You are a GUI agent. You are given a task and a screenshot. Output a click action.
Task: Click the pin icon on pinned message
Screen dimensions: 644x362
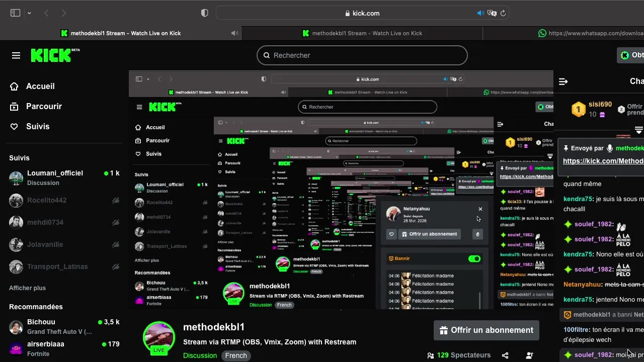pyautogui.click(x=566, y=148)
